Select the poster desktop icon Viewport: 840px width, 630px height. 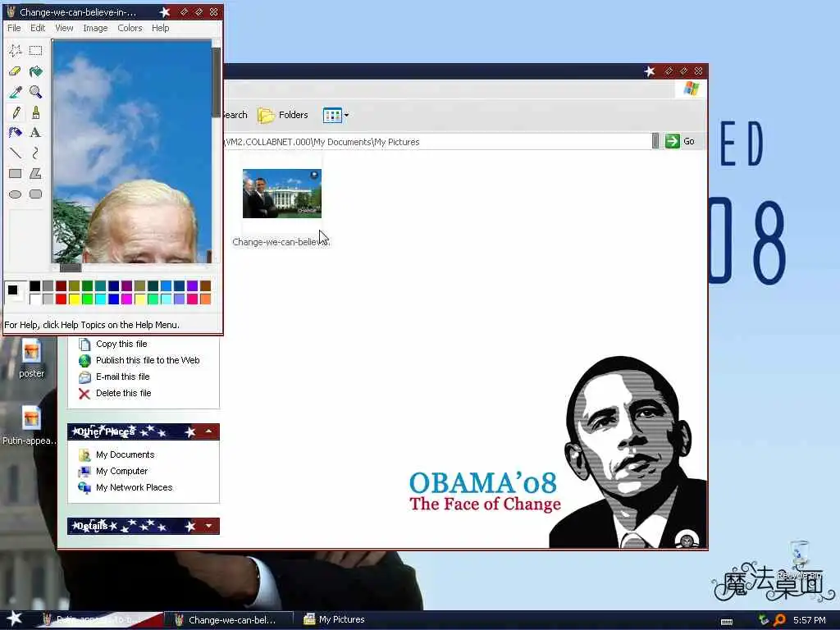tap(32, 359)
